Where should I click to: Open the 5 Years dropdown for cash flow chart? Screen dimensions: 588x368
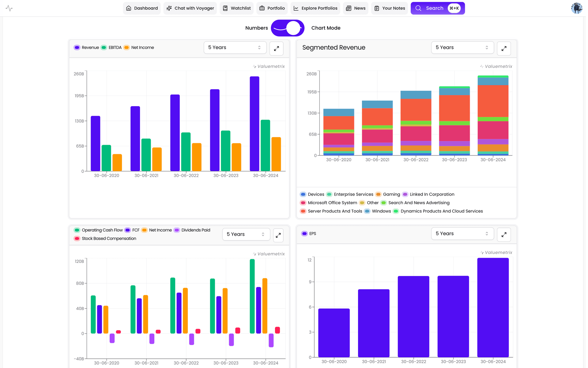coord(246,234)
